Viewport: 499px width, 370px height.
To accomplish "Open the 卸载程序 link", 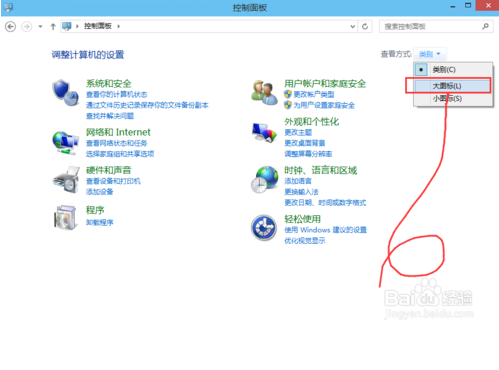I will point(100,222).
